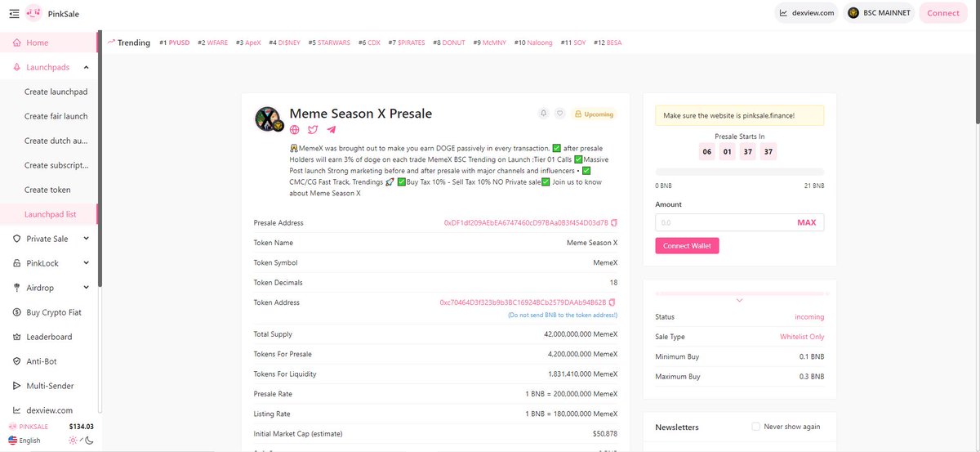
Task: Open dexview.com button in header
Action: tap(806, 13)
